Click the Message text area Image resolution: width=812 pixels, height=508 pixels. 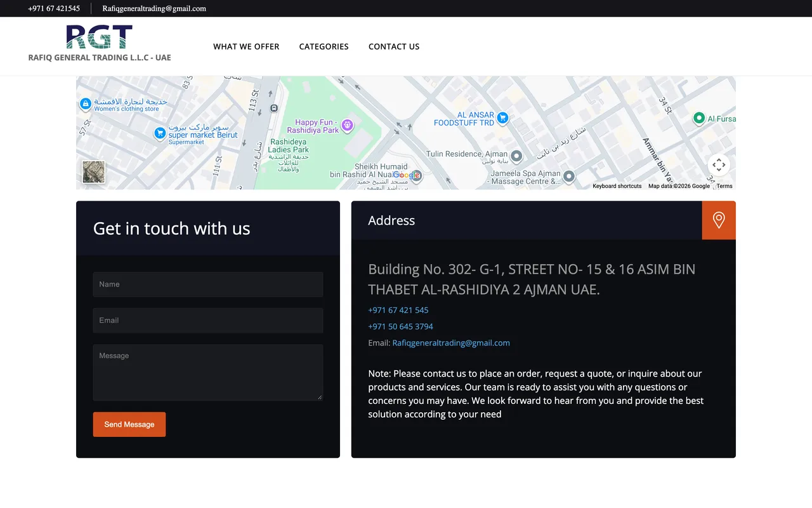(x=208, y=373)
